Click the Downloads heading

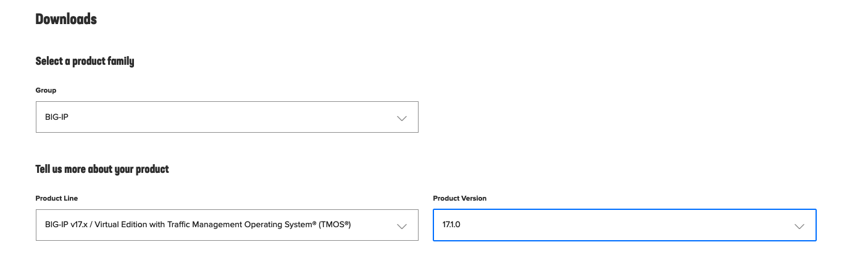(x=66, y=19)
